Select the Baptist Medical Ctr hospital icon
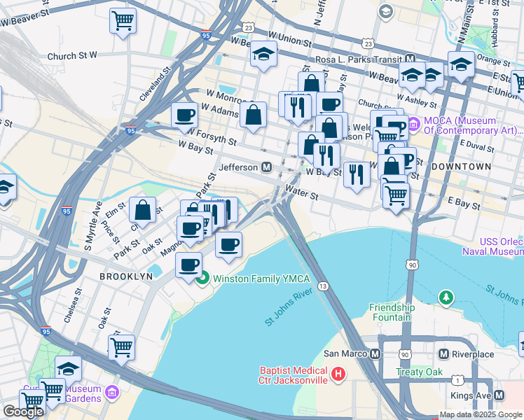Image resolution: width=524 pixels, height=420 pixels. [x=339, y=374]
